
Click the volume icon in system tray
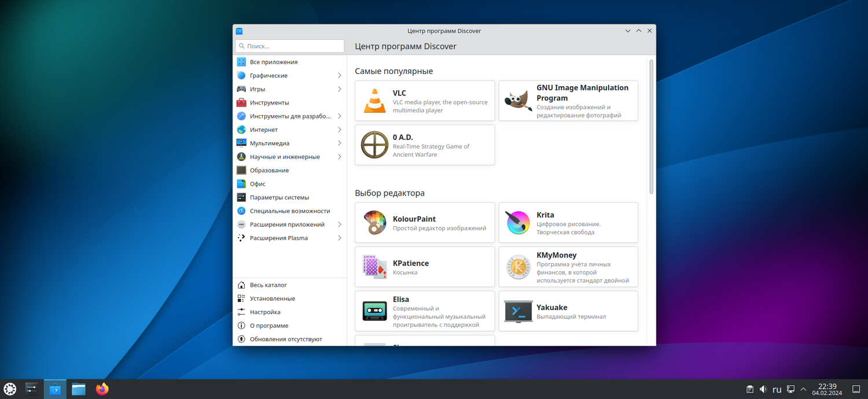point(763,389)
